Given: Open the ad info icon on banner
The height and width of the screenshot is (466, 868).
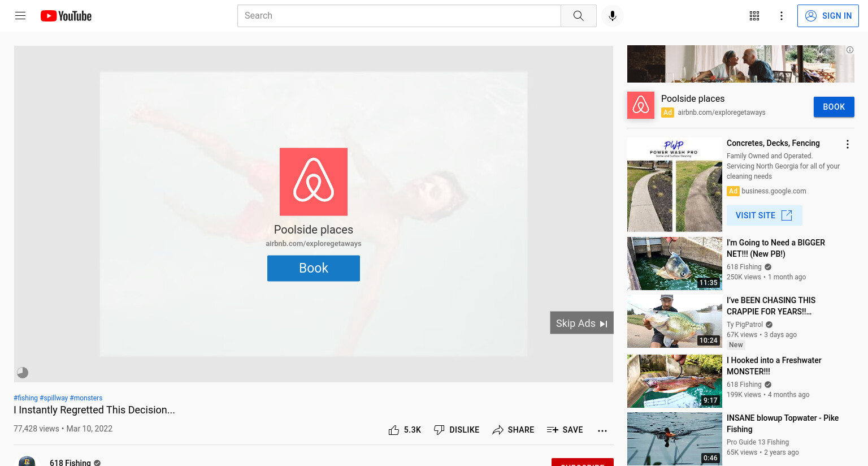Looking at the screenshot, I should [x=850, y=50].
